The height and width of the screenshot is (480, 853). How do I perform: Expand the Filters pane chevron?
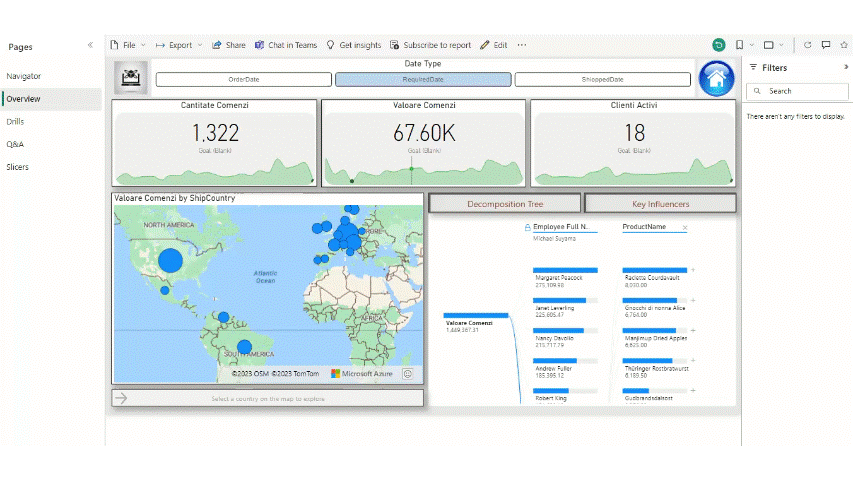tap(845, 67)
